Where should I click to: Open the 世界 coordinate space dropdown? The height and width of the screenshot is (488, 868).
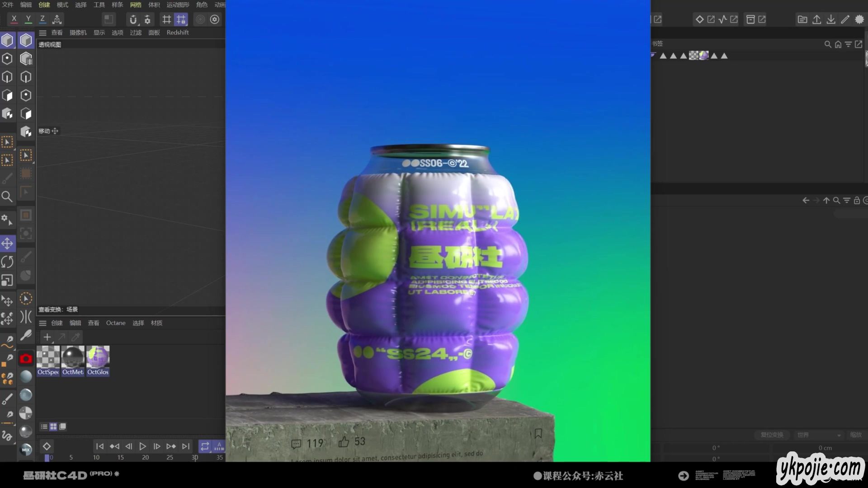coord(819,435)
